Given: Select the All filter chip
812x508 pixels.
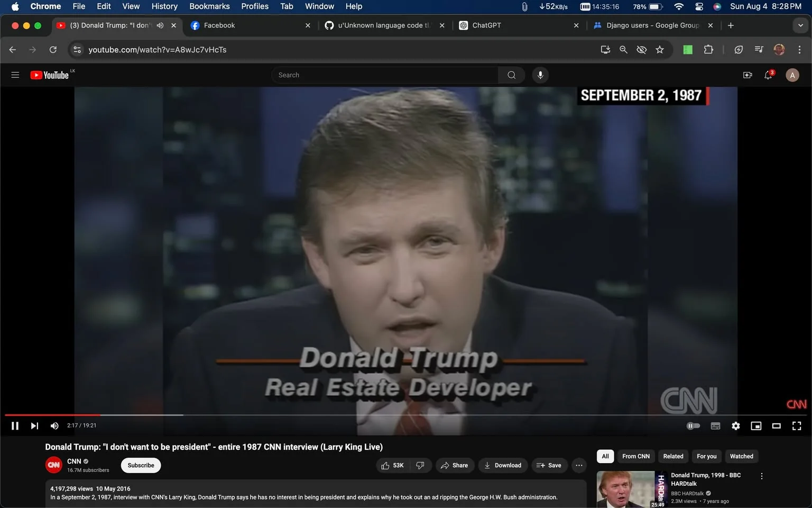Looking at the screenshot, I should 605,456.
